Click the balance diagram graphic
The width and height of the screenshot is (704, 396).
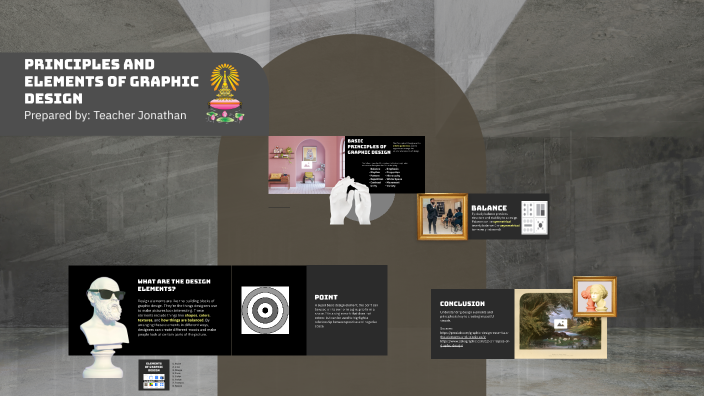(x=534, y=217)
